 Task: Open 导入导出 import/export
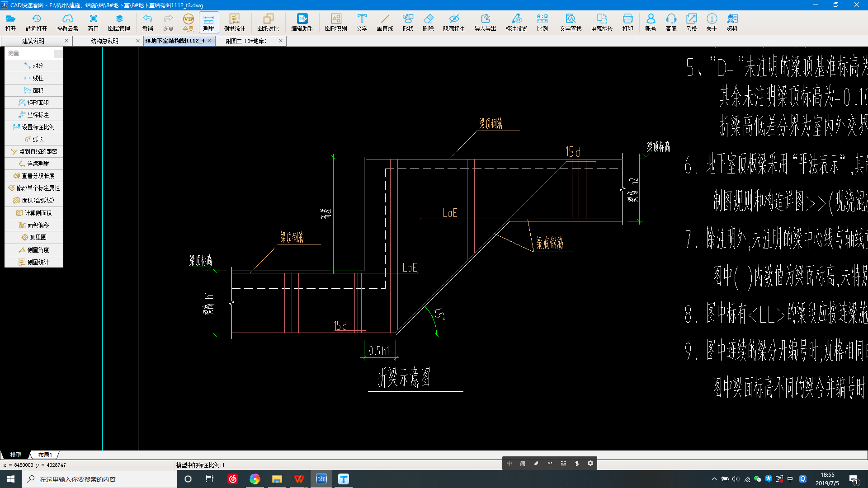(485, 23)
